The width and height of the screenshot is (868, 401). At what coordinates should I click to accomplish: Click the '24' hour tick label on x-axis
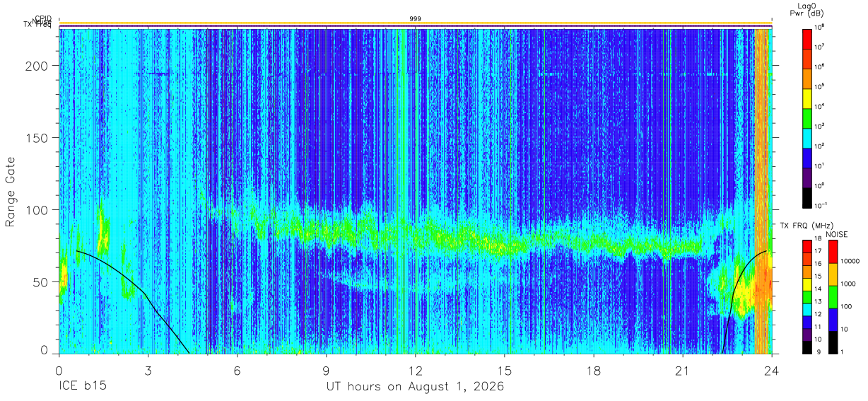pos(772,370)
